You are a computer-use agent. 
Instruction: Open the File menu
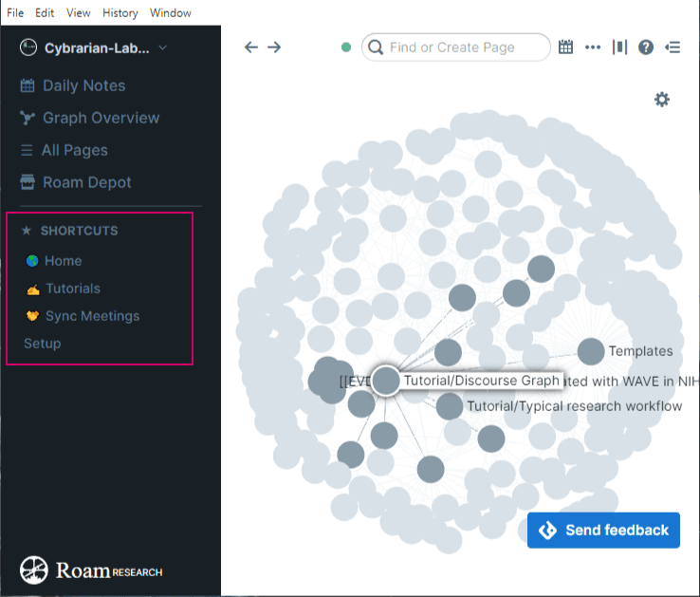coord(15,12)
